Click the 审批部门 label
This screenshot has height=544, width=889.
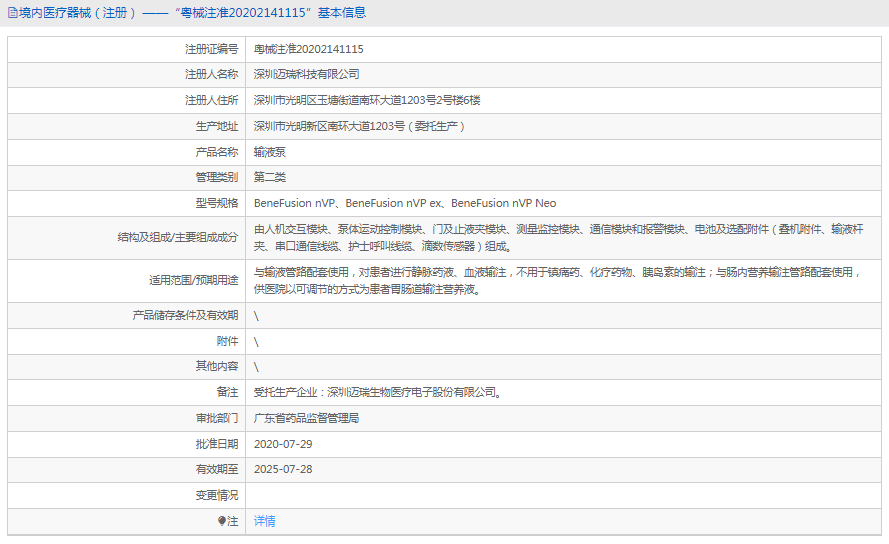click(217, 418)
